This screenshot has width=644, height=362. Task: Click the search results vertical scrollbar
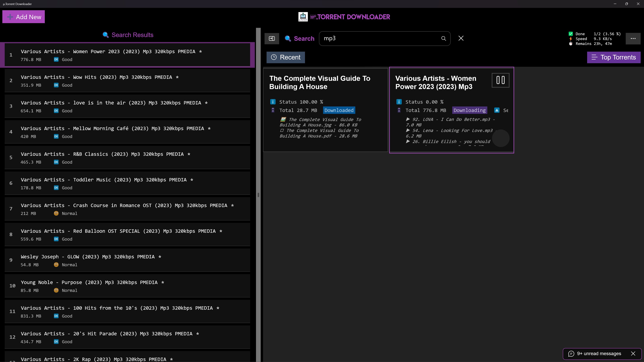258,195
